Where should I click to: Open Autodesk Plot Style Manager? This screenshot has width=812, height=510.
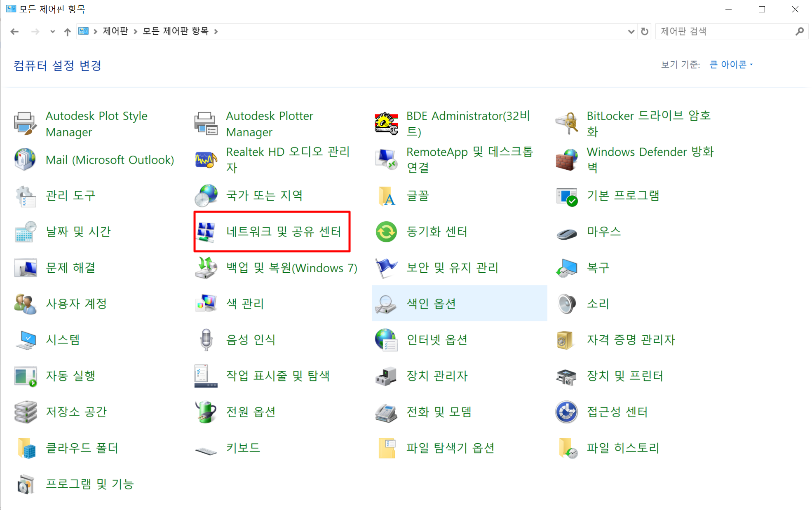click(x=96, y=124)
